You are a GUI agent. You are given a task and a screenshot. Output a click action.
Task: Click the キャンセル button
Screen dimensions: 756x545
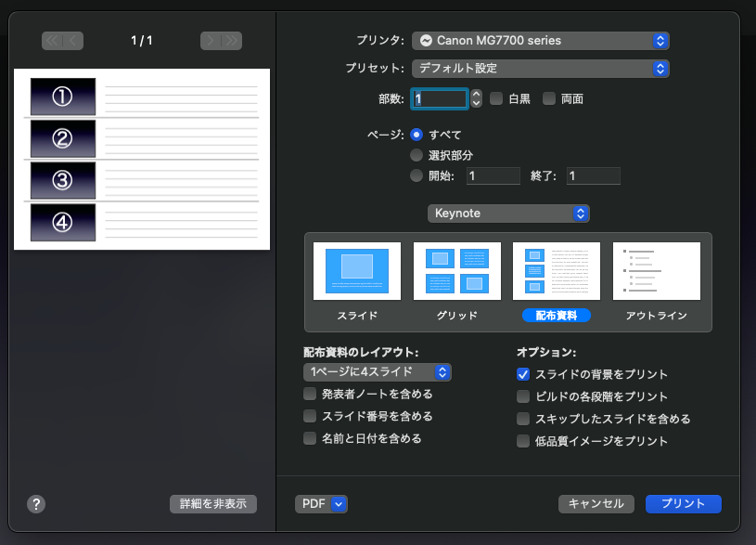point(596,504)
